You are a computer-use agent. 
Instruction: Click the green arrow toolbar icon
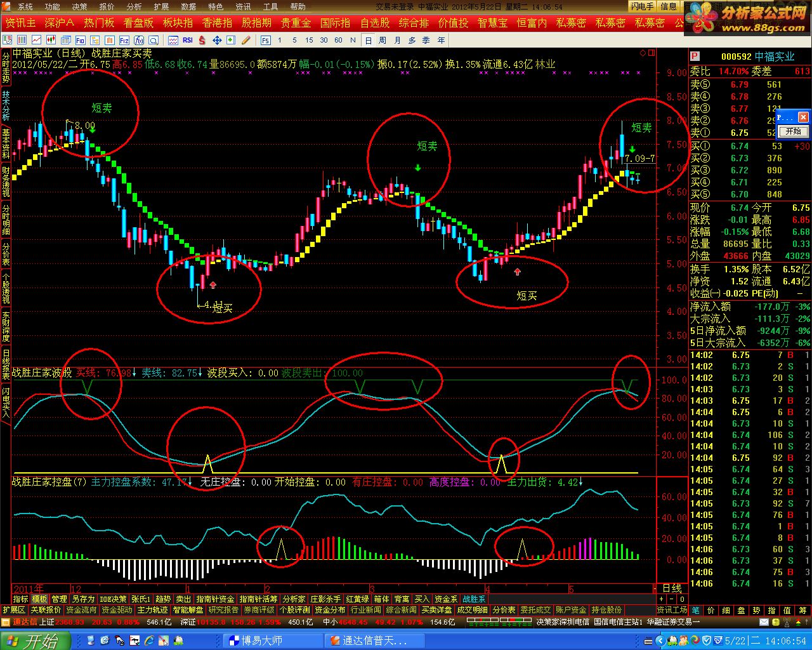(231, 40)
